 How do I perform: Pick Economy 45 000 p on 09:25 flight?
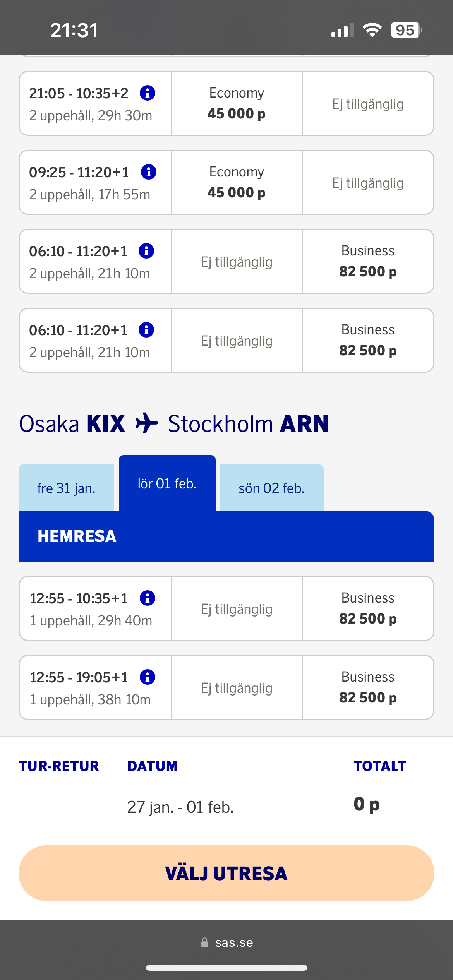(237, 182)
